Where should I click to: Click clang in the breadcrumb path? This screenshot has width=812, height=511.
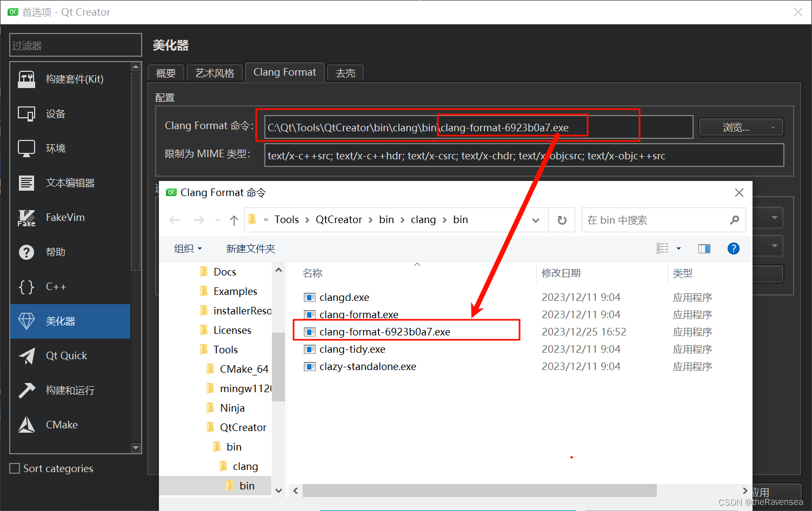423,220
